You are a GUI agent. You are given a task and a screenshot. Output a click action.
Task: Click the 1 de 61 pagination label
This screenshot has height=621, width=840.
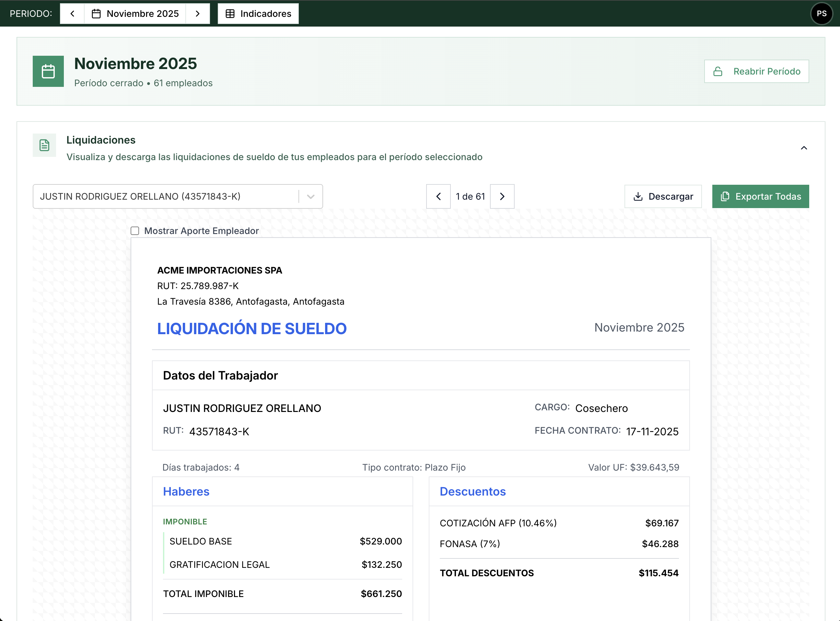point(470,196)
